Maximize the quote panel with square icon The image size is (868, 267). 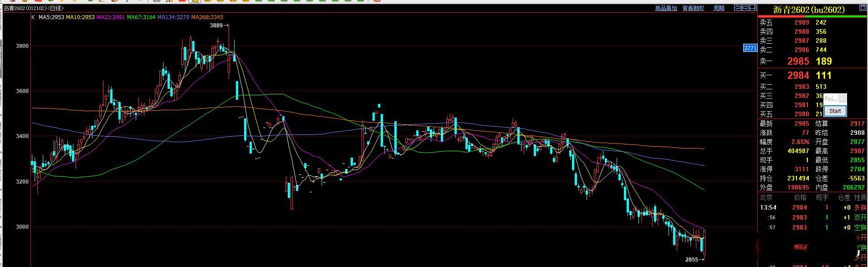(x=863, y=8)
